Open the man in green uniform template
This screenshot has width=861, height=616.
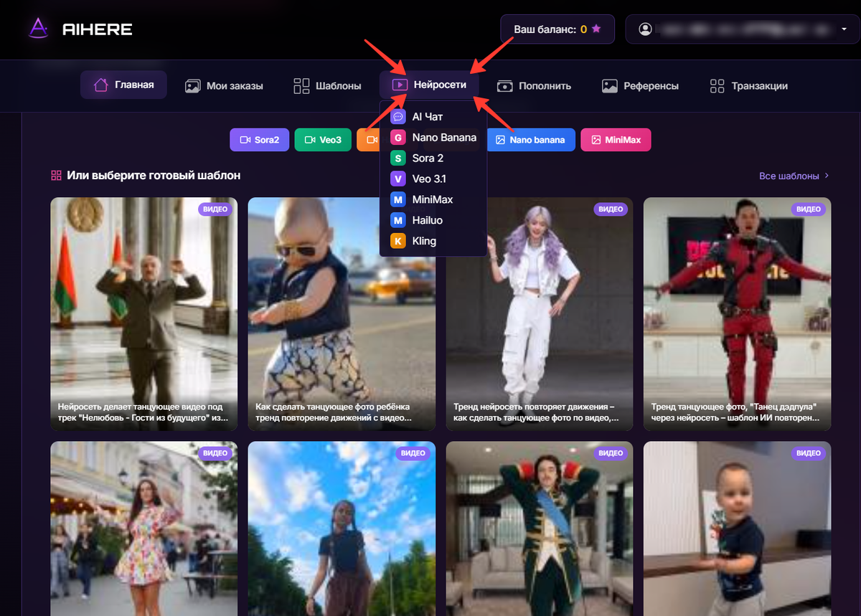coord(540,529)
